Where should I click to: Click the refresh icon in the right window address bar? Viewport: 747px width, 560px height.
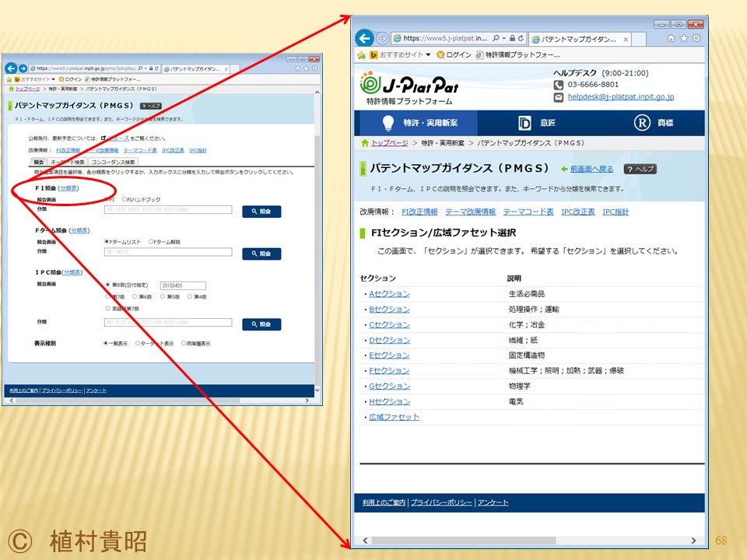point(521,38)
